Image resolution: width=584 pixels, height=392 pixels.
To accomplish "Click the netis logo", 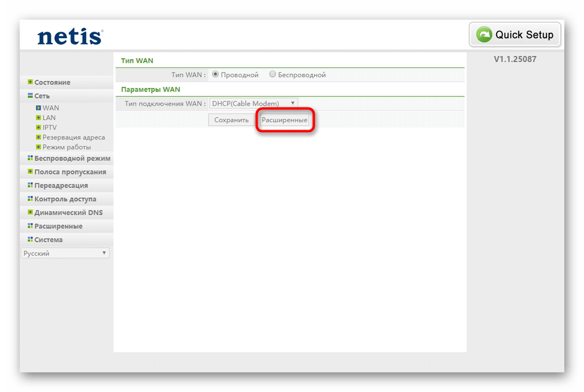I will [x=70, y=36].
